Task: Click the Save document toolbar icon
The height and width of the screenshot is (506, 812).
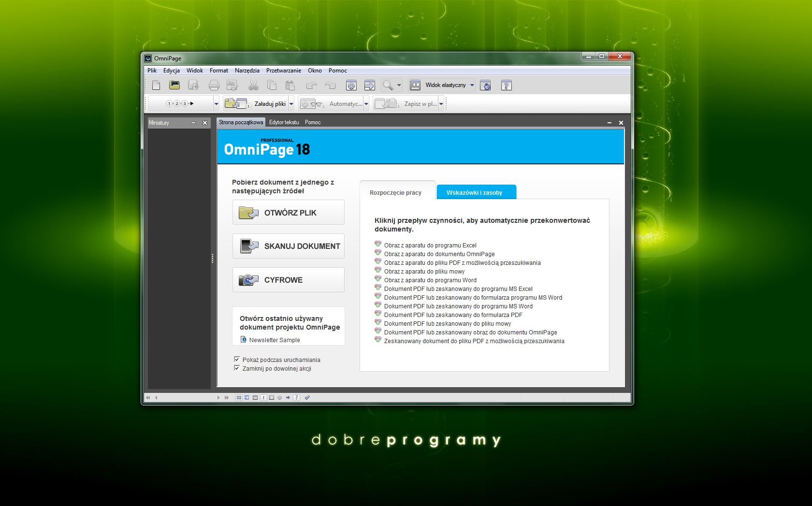Action: [193, 86]
